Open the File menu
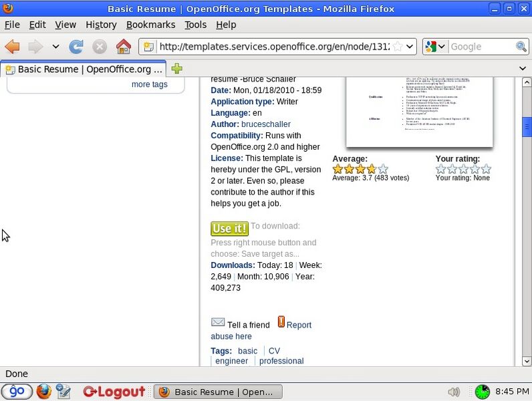 [x=12, y=25]
